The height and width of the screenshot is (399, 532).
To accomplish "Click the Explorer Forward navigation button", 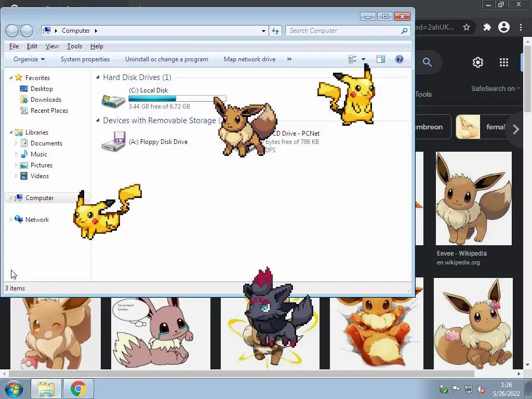I will [x=26, y=31].
